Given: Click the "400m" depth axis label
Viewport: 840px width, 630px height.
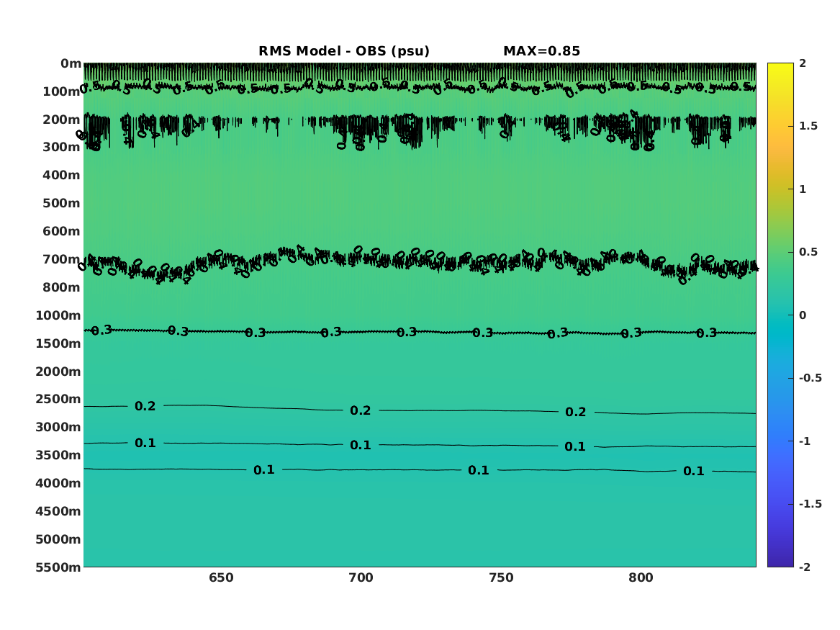Looking at the screenshot, I should coord(62,175).
